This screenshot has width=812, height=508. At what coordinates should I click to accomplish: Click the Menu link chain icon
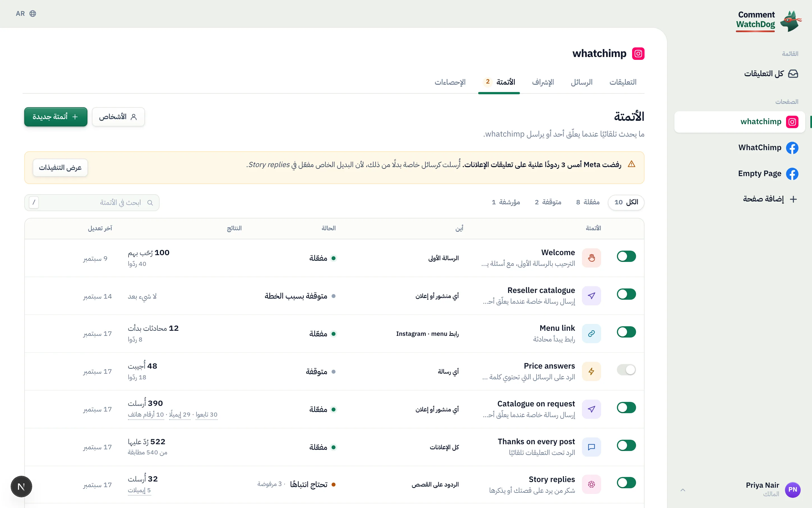pos(591,334)
